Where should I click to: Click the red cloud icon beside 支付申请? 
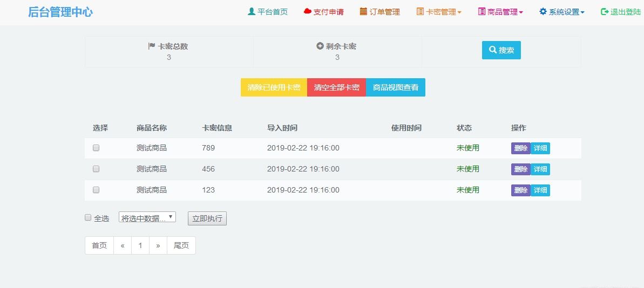307,11
